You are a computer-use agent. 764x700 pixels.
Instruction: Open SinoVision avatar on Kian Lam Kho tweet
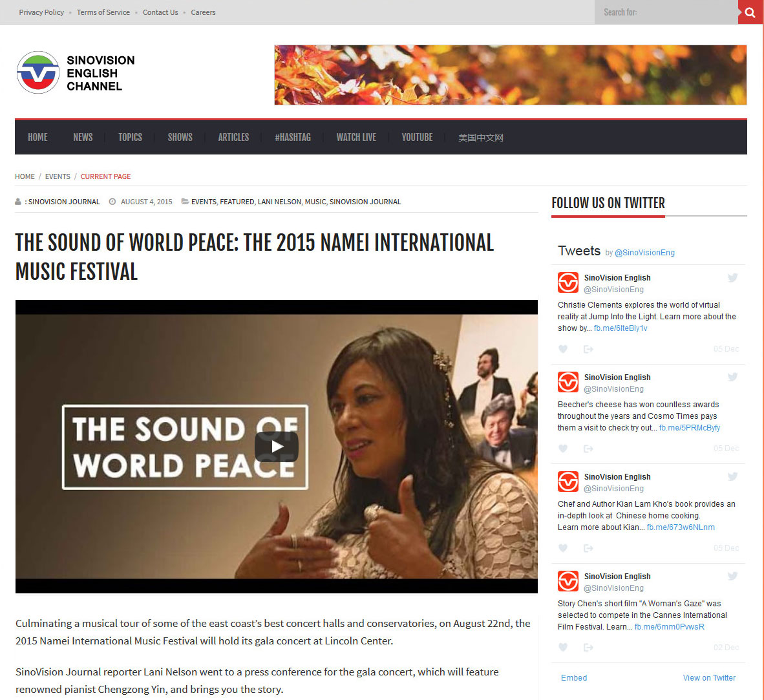point(568,482)
